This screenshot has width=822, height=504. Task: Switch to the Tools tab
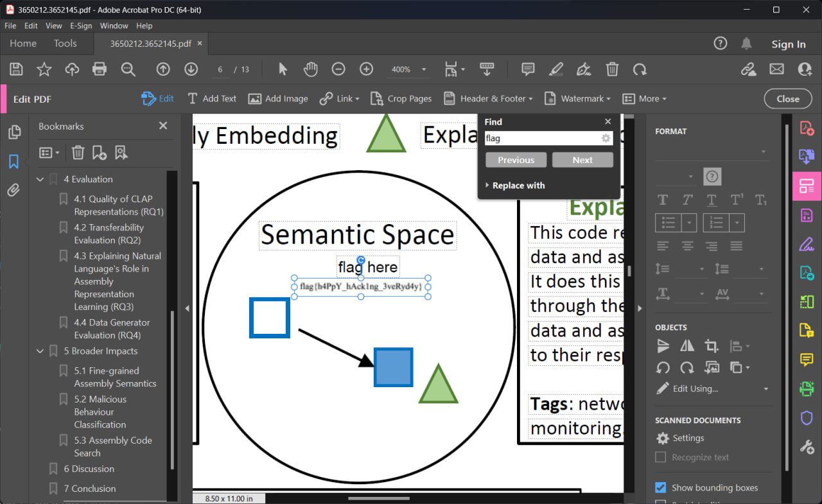tap(65, 44)
